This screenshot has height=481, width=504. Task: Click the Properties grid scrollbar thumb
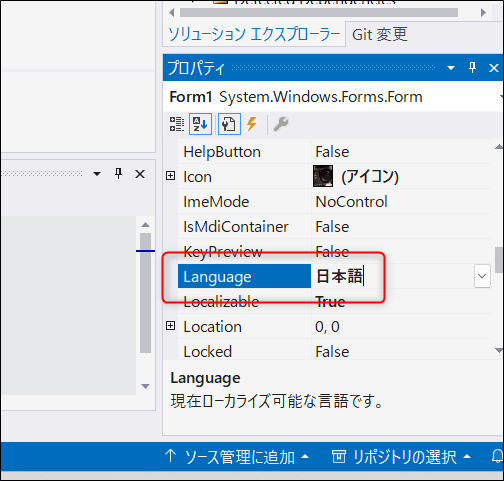pos(499,260)
